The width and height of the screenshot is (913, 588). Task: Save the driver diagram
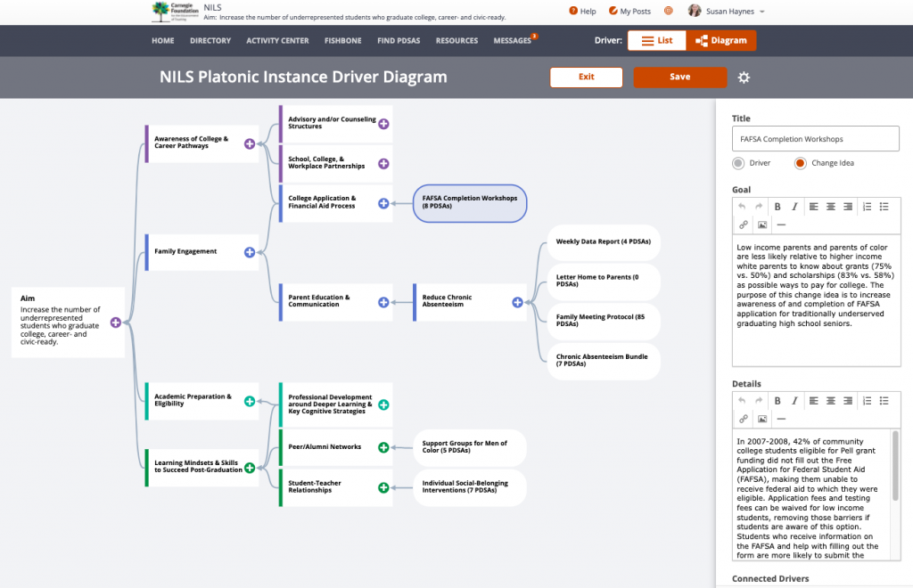pyautogui.click(x=680, y=78)
